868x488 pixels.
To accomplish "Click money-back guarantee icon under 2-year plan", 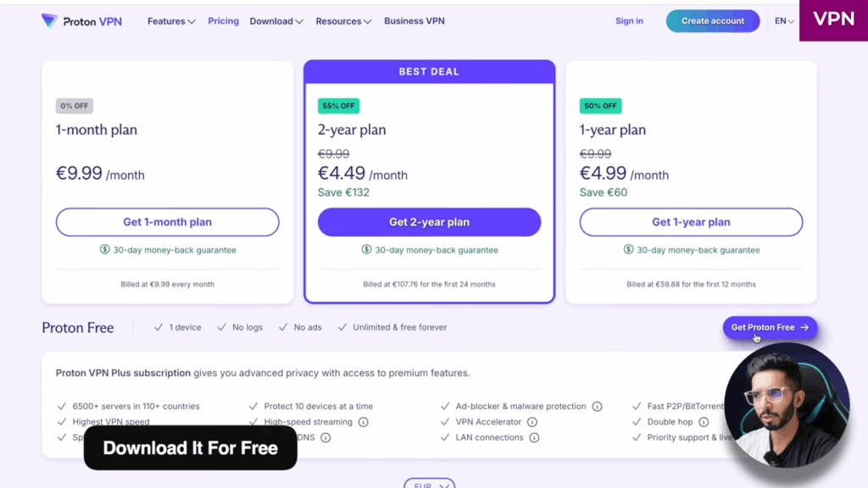I will [366, 250].
